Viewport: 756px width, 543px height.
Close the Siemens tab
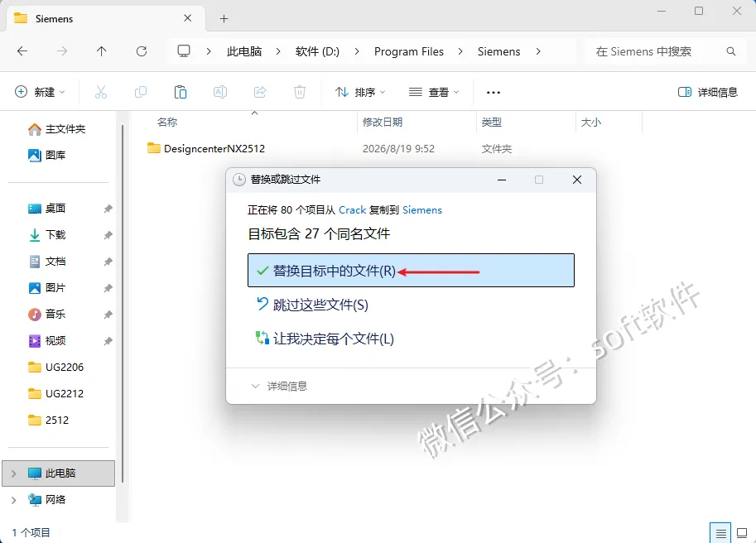(188, 18)
